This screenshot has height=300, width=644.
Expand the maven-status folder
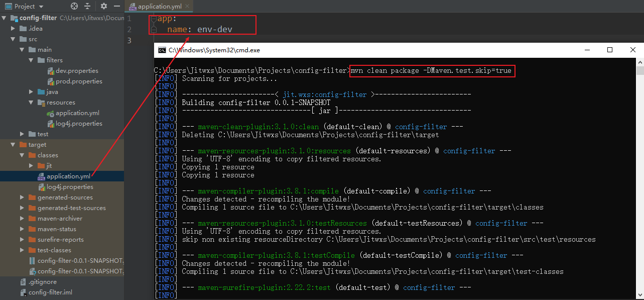coord(22,229)
